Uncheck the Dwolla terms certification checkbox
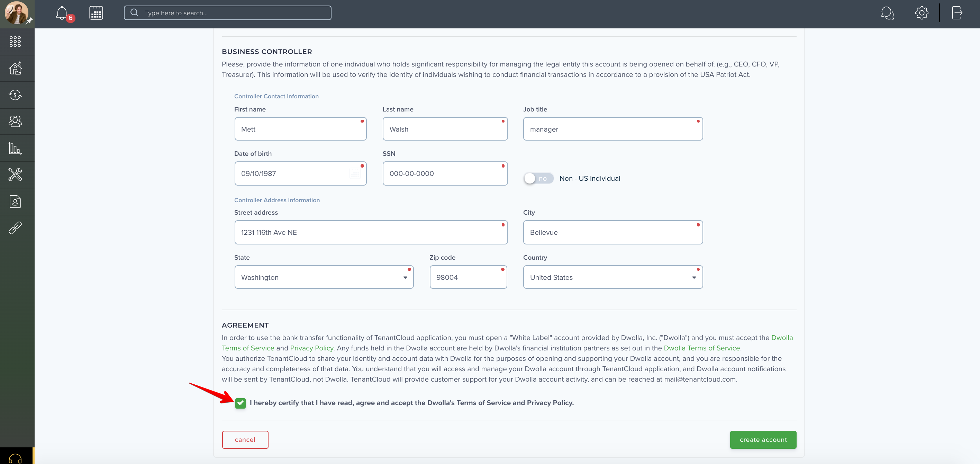The image size is (980, 464). pos(241,403)
